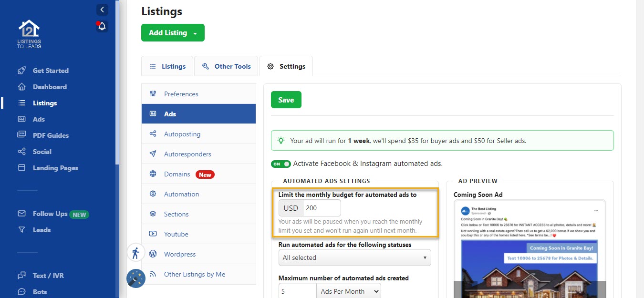Click the Preferences sliders icon
The image size is (644, 298).
click(x=153, y=94)
